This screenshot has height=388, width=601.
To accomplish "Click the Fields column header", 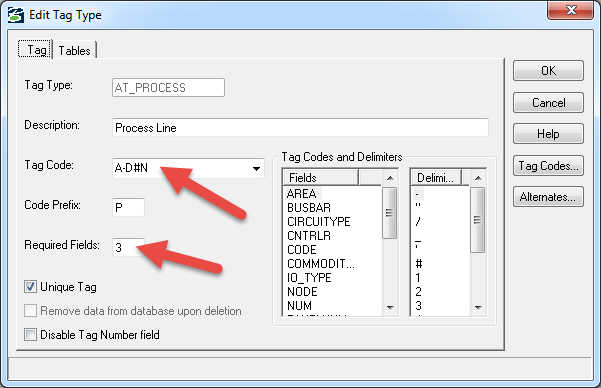I will coord(320,178).
